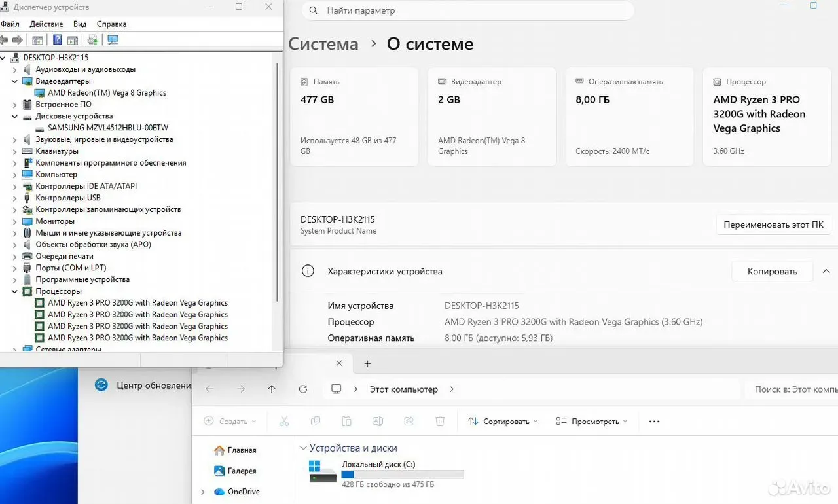This screenshot has height=504, width=838.
Task: Click the info icon beside Характеристики устройства
Action: (x=308, y=271)
